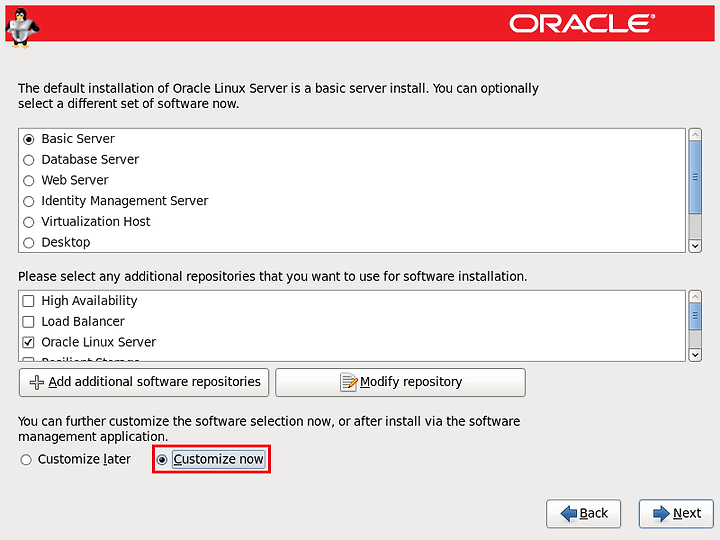Select the Web Server radio option
Viewport: 720px width, 540px height.
click(x=28, y=180)
